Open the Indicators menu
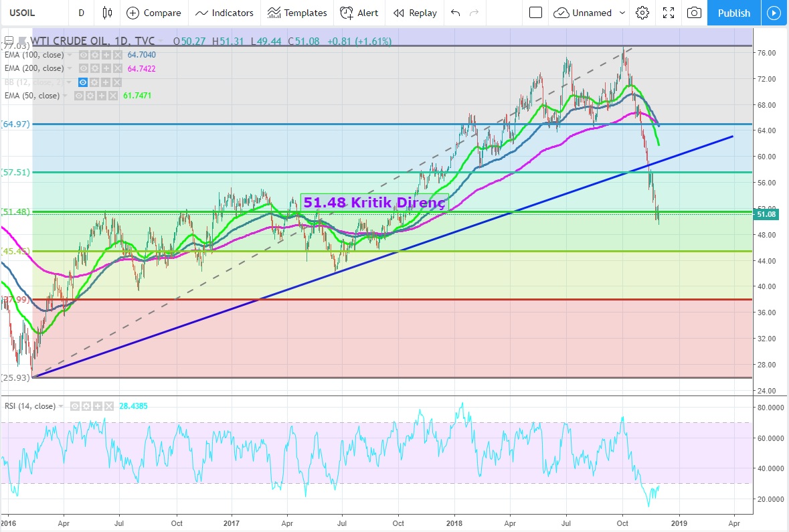Viewport: 789px width, 532px height. (x=225, y=13)
